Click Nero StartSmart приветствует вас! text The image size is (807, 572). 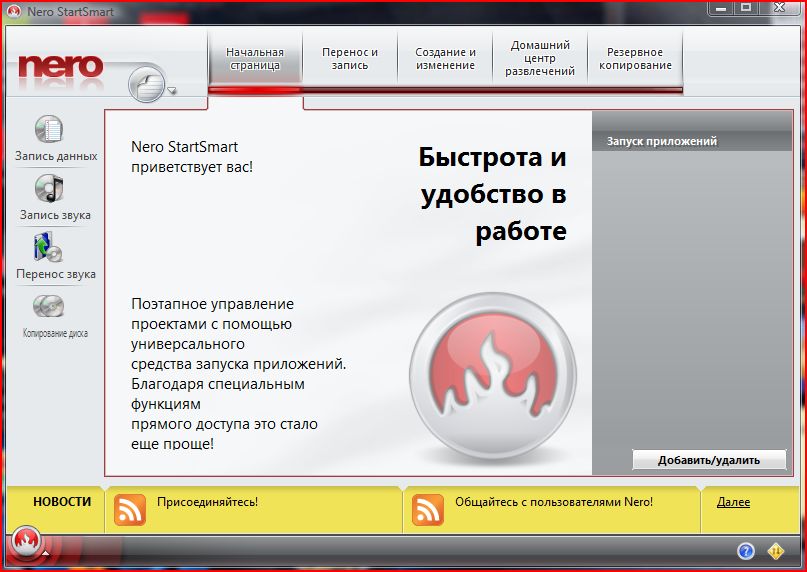(x=192, y=157)
